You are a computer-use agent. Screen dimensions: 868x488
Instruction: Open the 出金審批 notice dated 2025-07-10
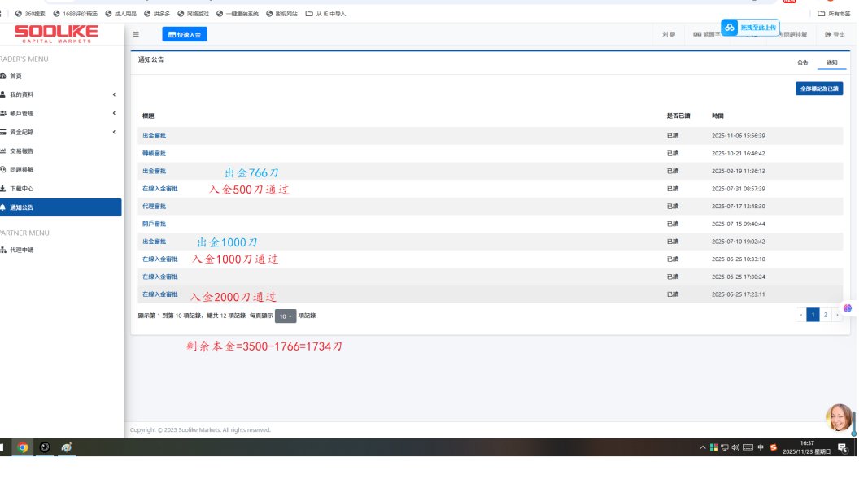(154, 242)
